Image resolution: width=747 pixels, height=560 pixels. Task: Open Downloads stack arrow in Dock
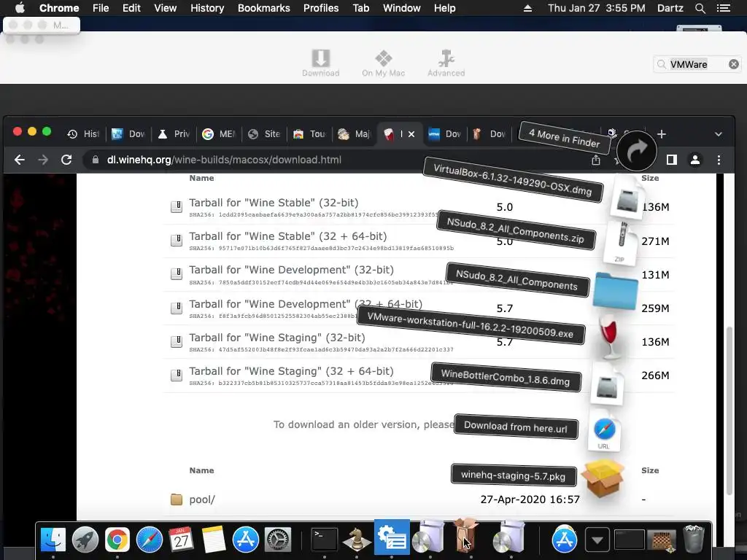point(597,540)
